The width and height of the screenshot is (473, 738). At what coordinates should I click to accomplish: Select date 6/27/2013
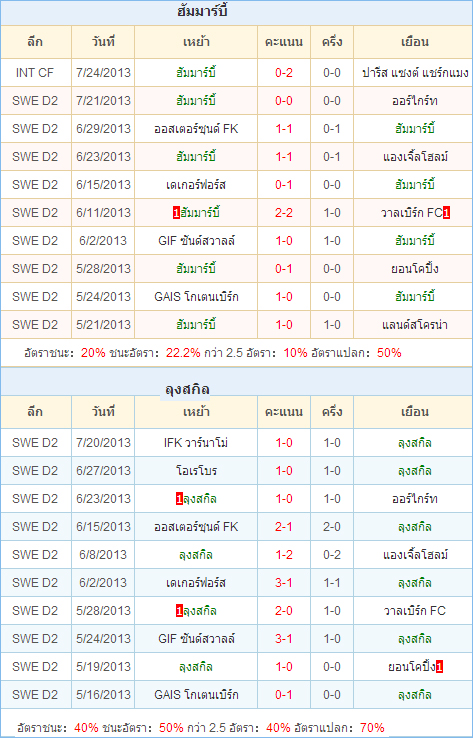(x=104, y=471)
